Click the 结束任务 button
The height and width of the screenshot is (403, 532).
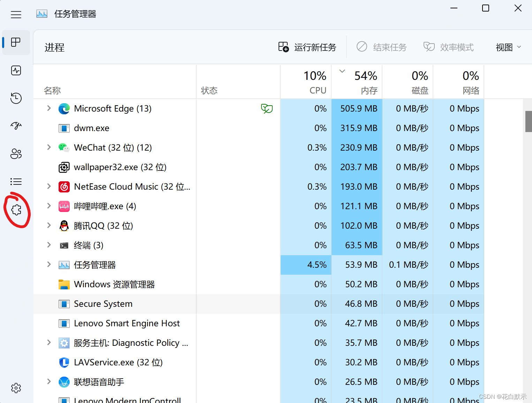click(381, 47)
